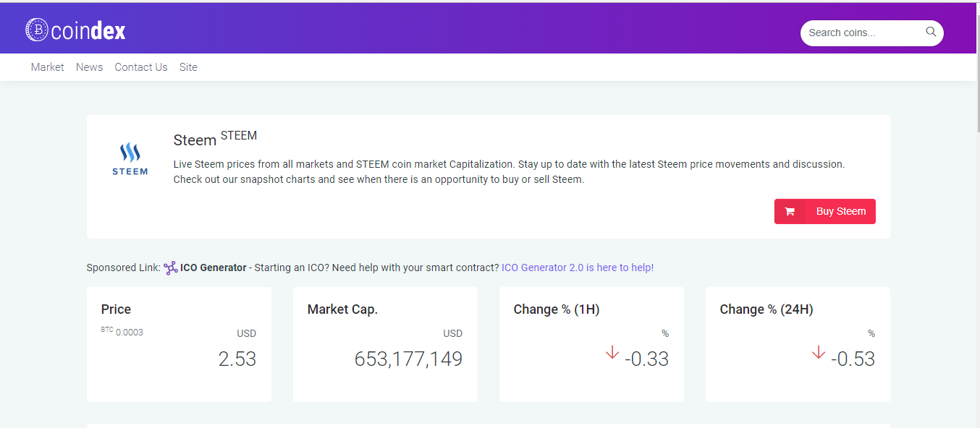Click the down arrow in Change % (24H)
Screen dimensions: 980x428
(x=819, y=352)
